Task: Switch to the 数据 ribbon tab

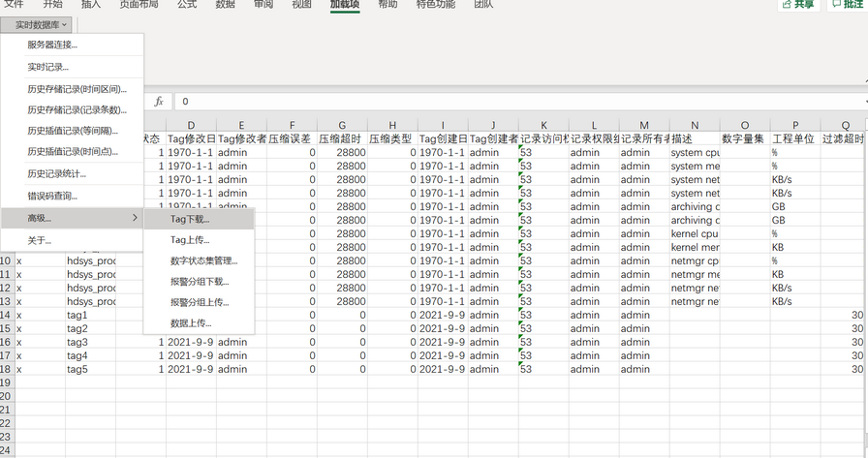Action: (x=226, y=5)
